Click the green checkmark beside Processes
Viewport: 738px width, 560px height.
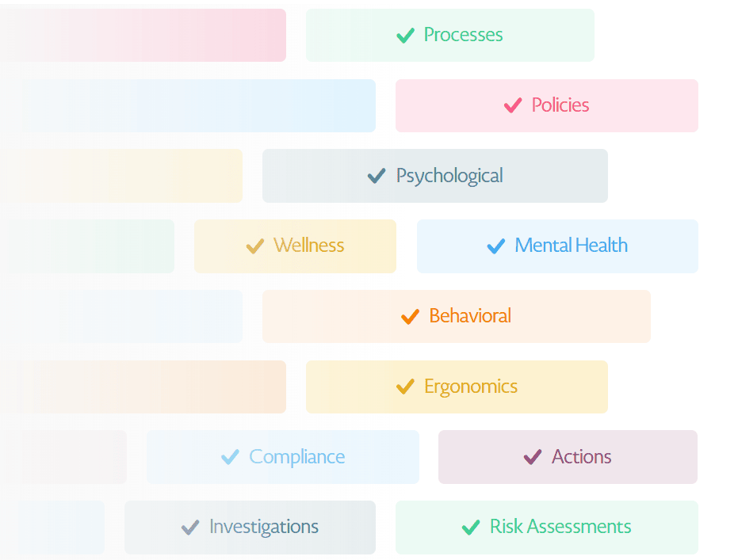click(x=405, y=36)
